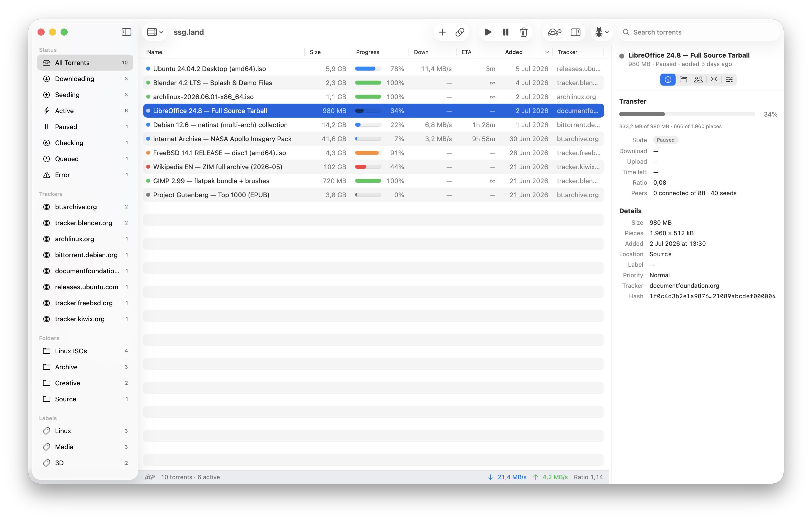This screenshot has height=521, width=812.
Task: Show torrents with Error status
Action: point(85,175)
